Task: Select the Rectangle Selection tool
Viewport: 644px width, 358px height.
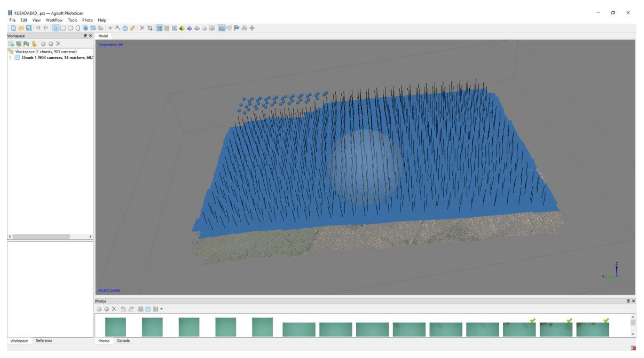Action: tap(63, 28)
